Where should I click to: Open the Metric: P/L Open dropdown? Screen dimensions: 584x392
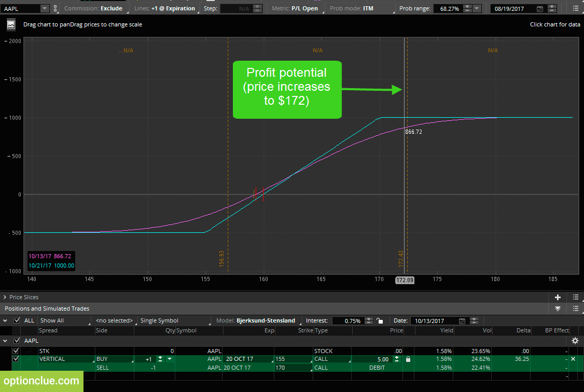(296, 8)
